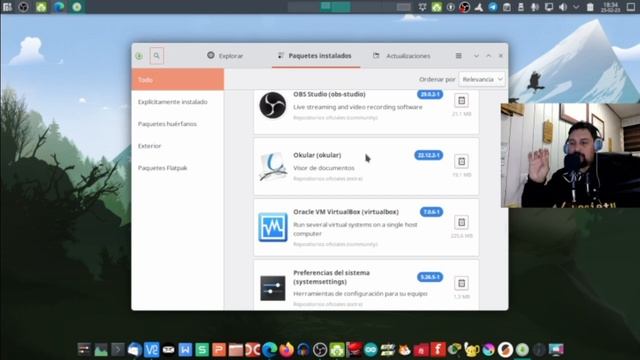Expand hidden tray icons chevron
Image resolution: width=640 pixels, height=360 pixels.
576,7
